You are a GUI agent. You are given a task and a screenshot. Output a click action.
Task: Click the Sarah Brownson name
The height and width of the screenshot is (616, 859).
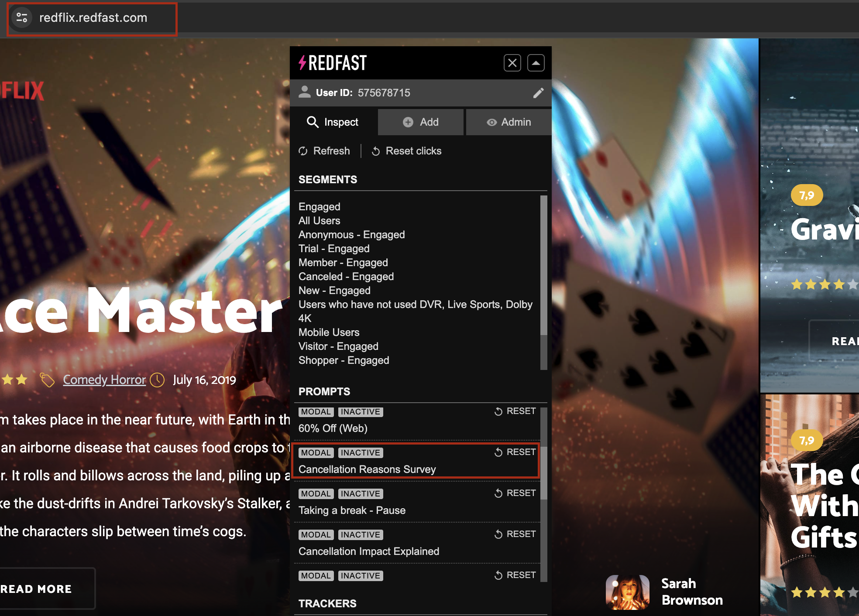pos(692,592)
